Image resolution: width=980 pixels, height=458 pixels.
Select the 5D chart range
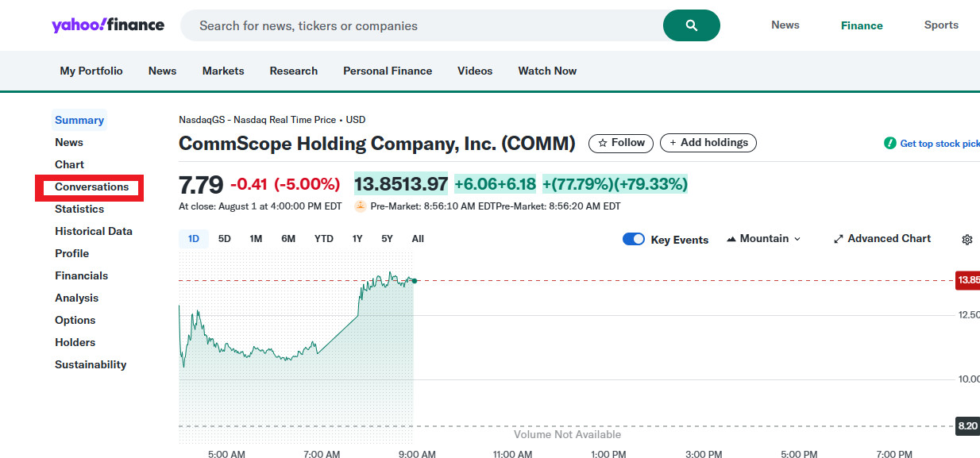pyautogui.click(x=225, y=239)
